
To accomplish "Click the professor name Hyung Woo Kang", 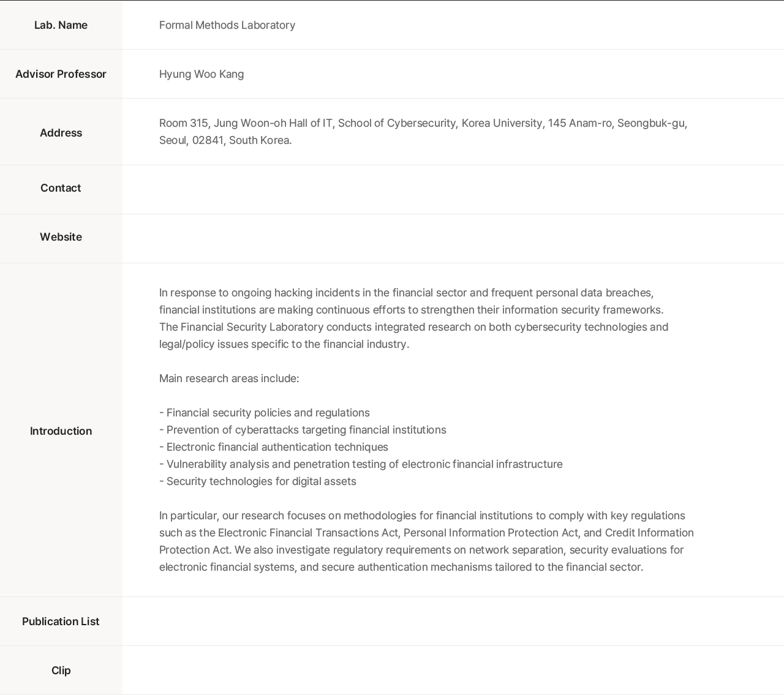I will [202, 74].
